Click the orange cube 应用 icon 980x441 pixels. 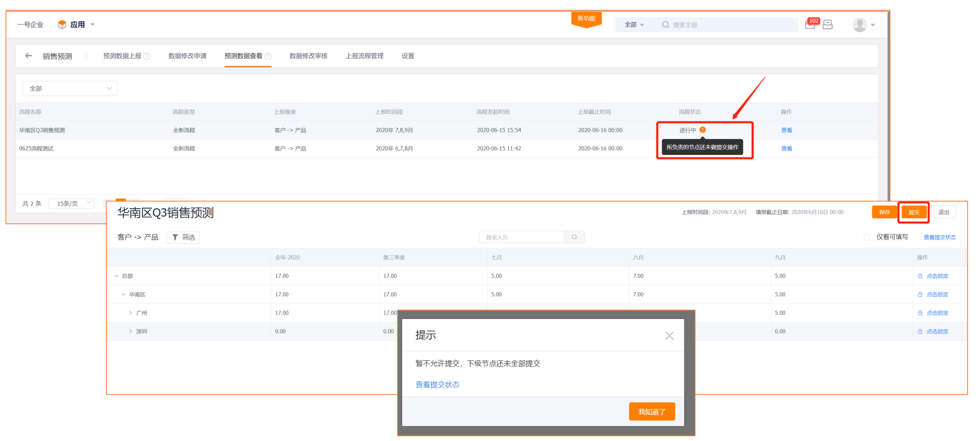(x=62, y=24)
